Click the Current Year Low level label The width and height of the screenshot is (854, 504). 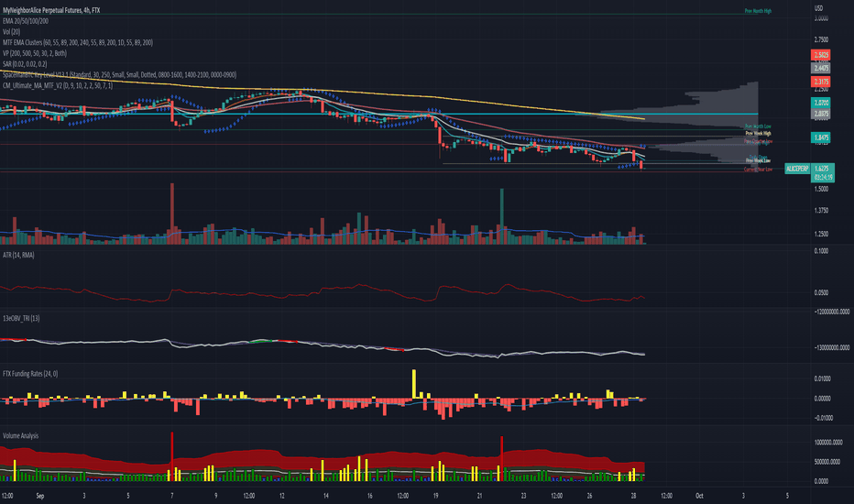(758, 170)
